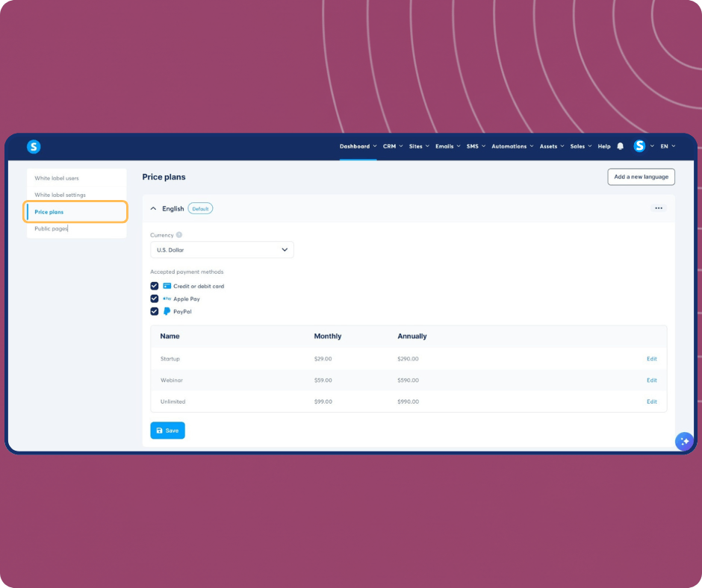
Task: Click the profile avatar icon in header
Action: 639,146
